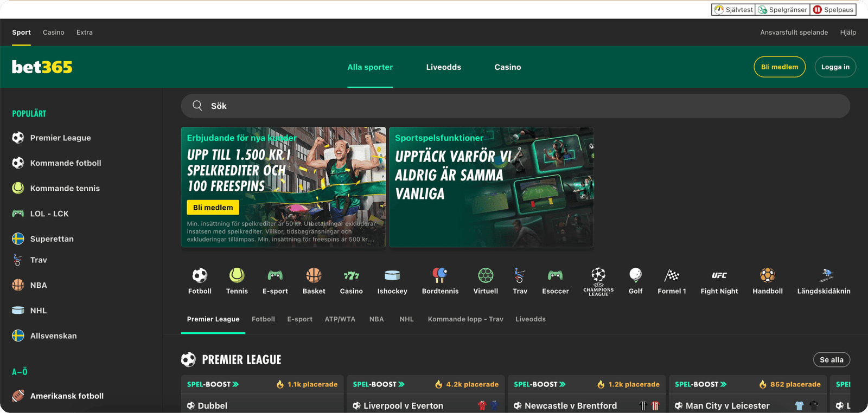Open the Dubbel Spel-Boost card
The height and width of the screenshot is (413, 868).
(x=262, y=394)
